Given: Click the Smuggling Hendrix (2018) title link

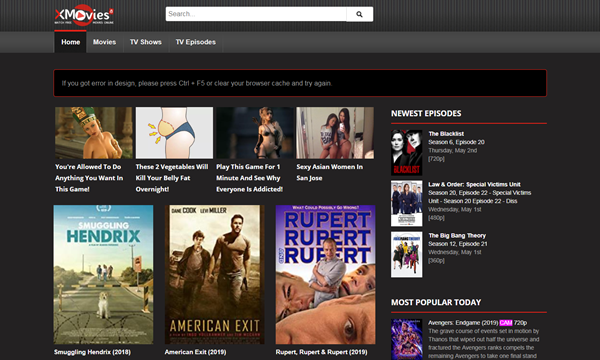Looking at the screenshot, I should [x=92, y=352].
